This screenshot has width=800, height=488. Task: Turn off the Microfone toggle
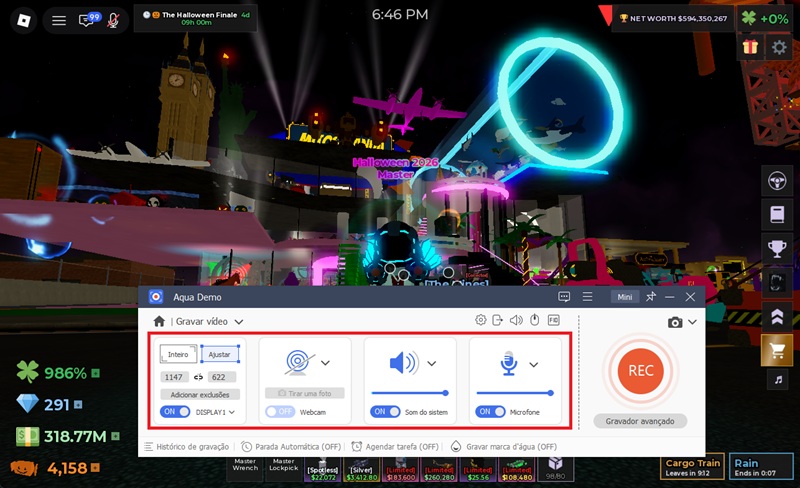click(x=490, y=411)
